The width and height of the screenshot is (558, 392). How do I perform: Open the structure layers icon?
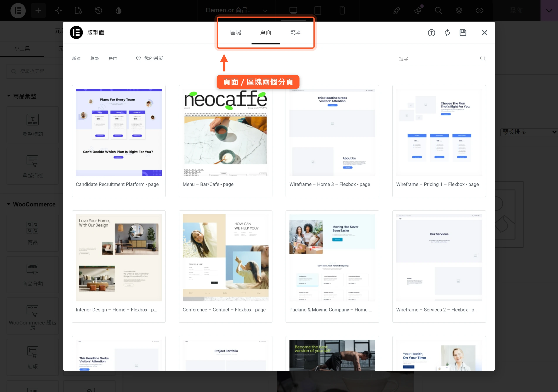459,10
